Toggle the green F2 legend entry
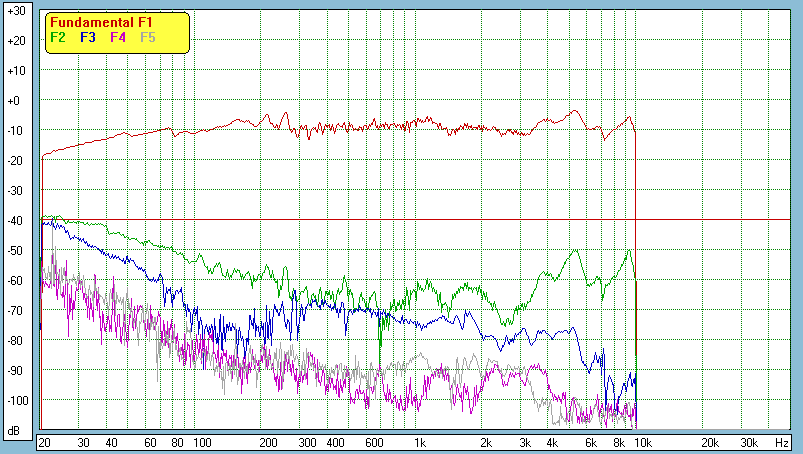The height and width of the screenshot is (454, 803). (x=58, y=37)
